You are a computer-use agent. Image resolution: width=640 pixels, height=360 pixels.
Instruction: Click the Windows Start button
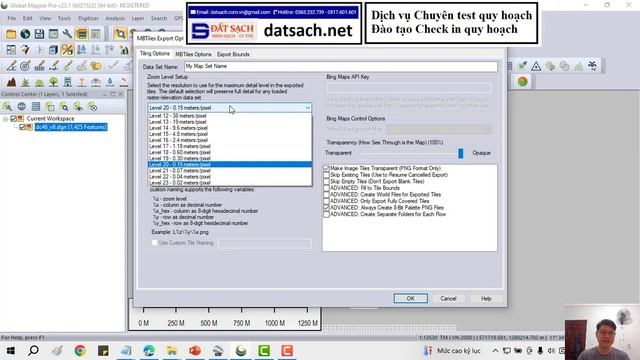[11, 350]
